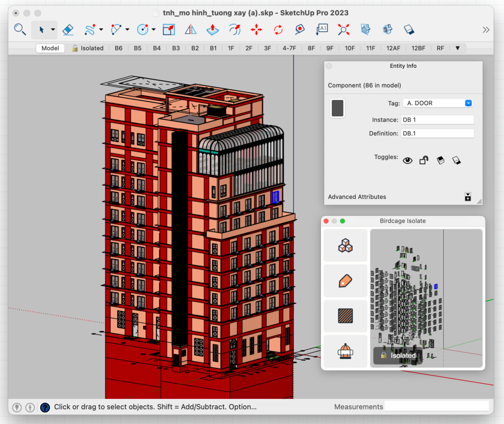Switch to the B6 scene tab
This screenshot has height=424, width=504.
tap(118, 49)
